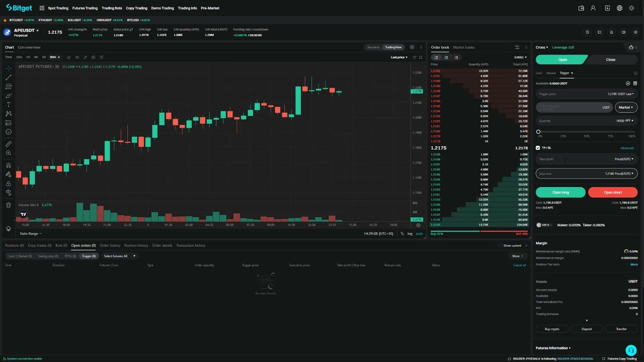The image size is (644, 362).
Task: Click the Open short button
Action: click(x=613, y=192)
